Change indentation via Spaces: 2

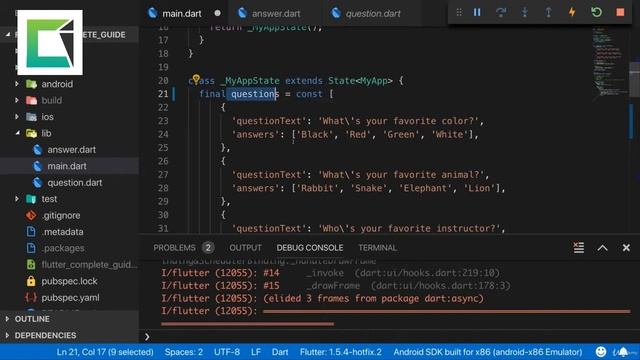tap(184, 352)
